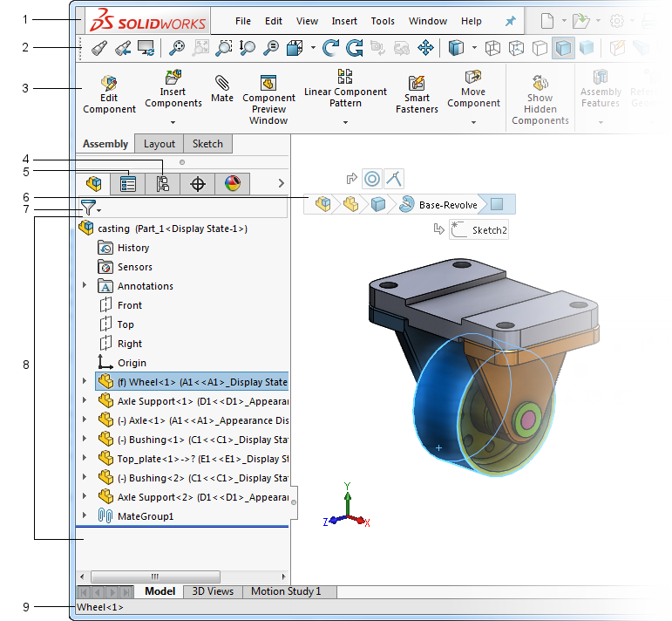Switch to the Motion Study 1 tab
This screenshot has width=672, height=621.
click(286, 591)
